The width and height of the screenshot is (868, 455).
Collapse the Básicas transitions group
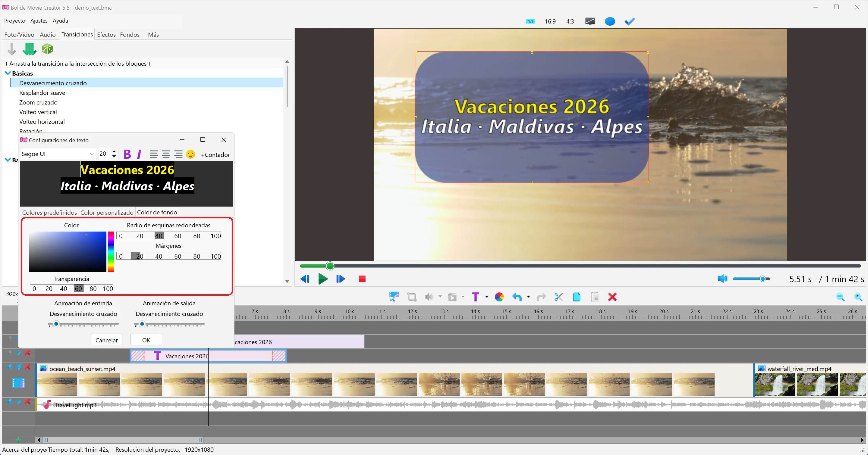[x=8, y=73]
